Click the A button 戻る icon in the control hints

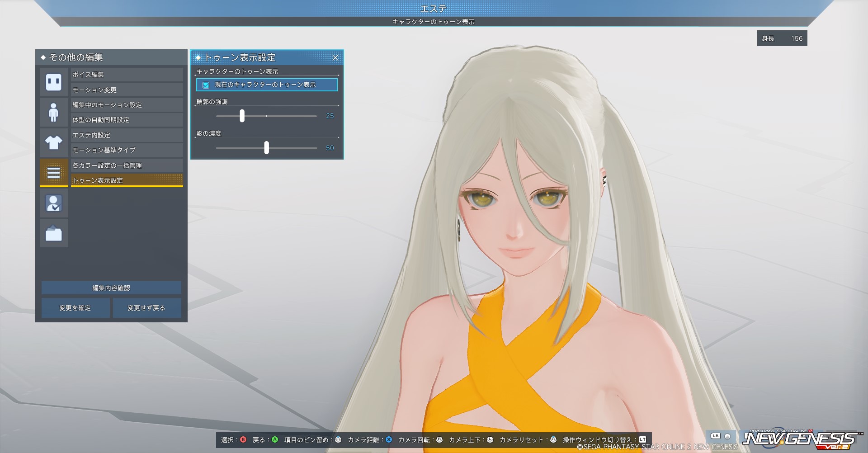point(275,439)
